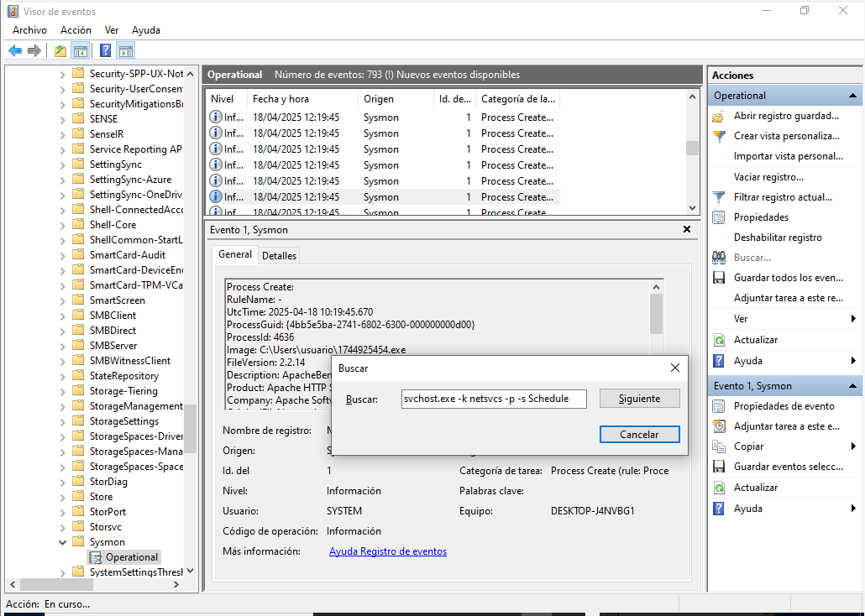
Task: Click the Buscar binoculars icon
Action: [x=718, y=258]
